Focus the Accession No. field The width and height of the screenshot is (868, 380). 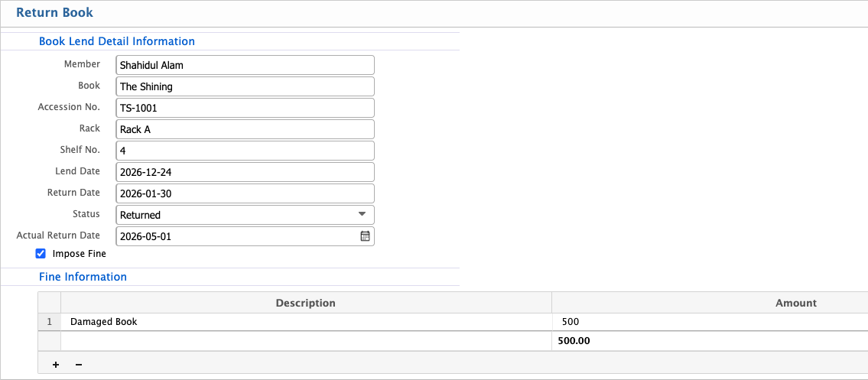(245, 108)
